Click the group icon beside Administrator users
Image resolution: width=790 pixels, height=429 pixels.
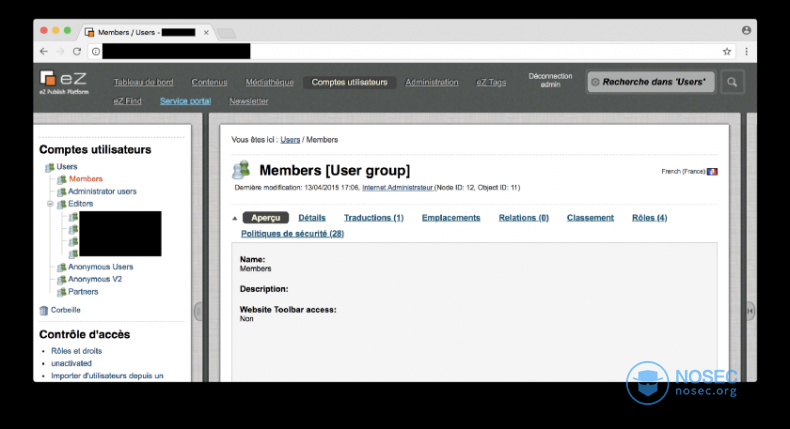(61, 192)
